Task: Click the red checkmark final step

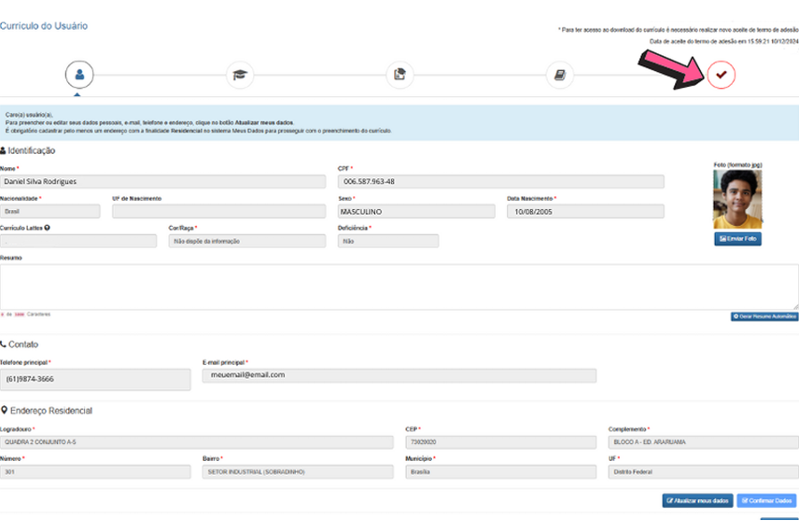Action: tap(721, 75)
